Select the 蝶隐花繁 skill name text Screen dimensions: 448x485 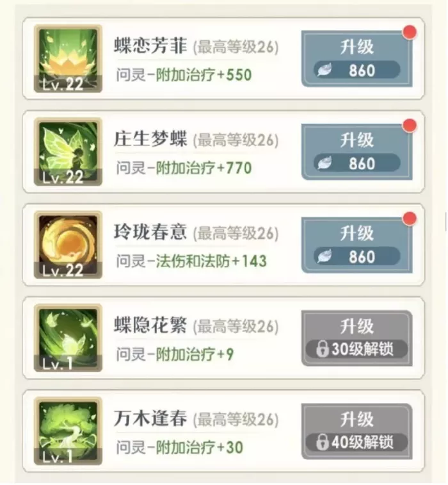(x=150, y=325)
